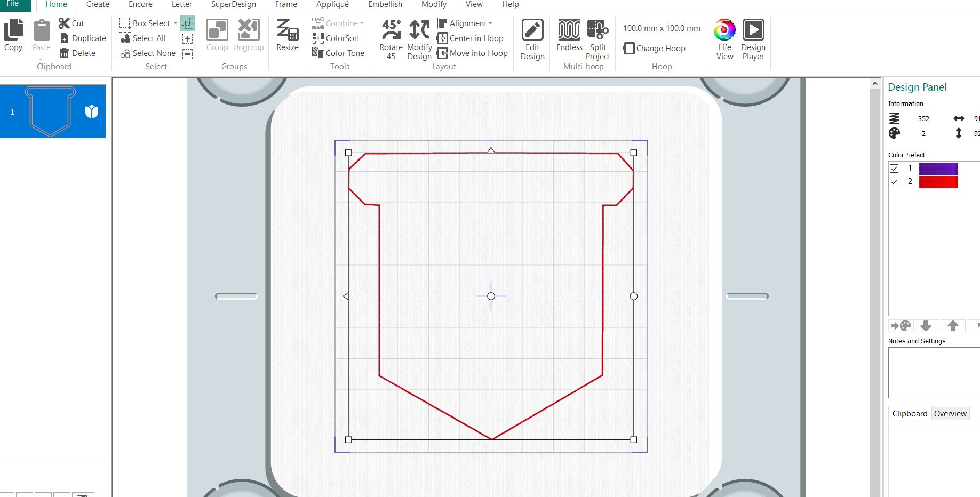Open the File menu
The image size is (980, 497).
[x=13, y=4]
